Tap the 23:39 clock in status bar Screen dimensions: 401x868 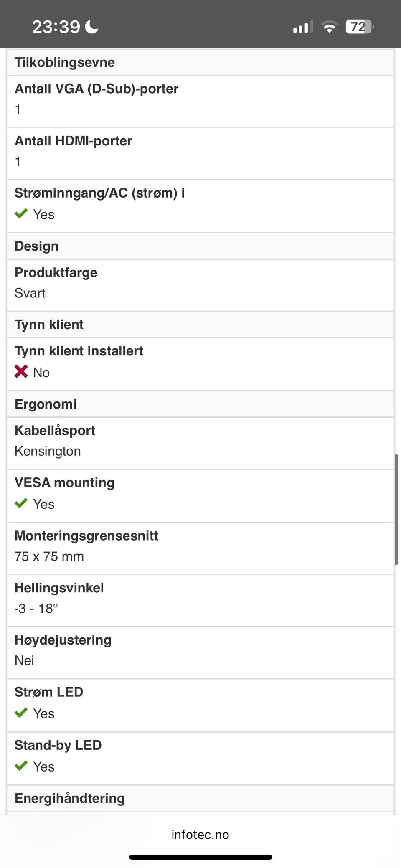(x=56, y=27)
